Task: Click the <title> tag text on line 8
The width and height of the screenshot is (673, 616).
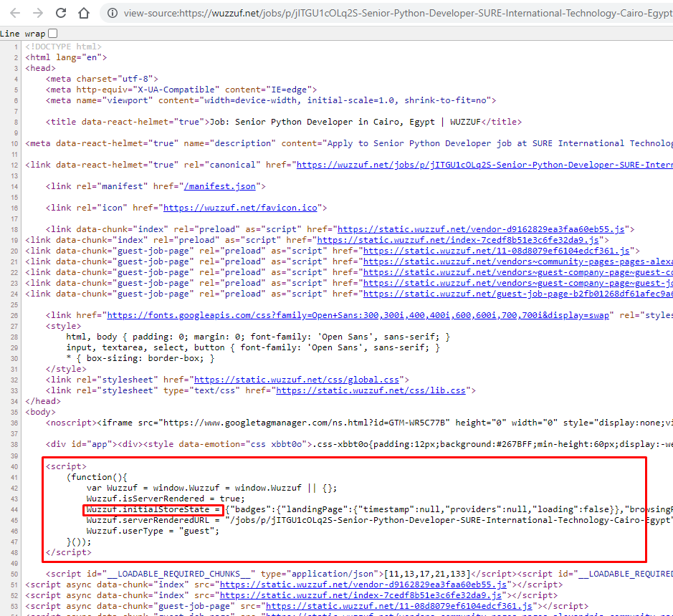Action: pyautogui.click(x=284, y=122)
